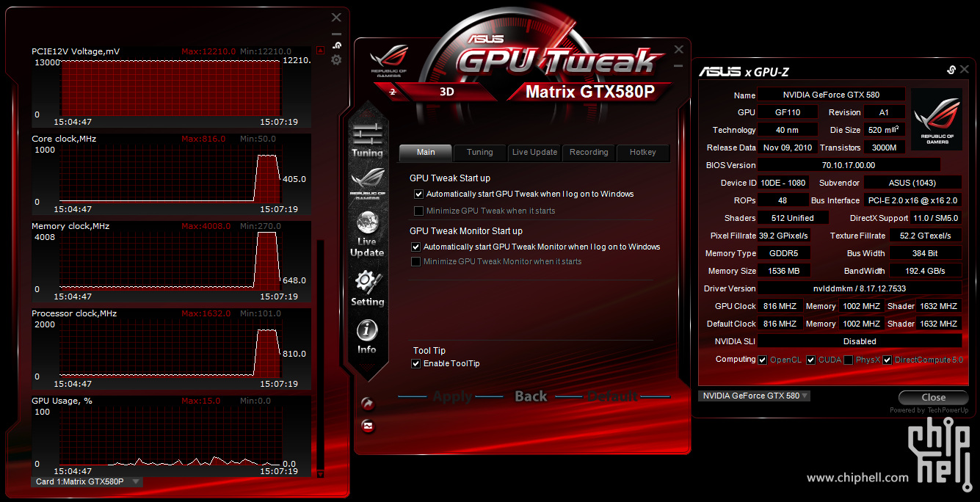Viewport: 980px width, 502px height.
Task: Click the Close button in GPU-Z
Action: coord(933,397)
